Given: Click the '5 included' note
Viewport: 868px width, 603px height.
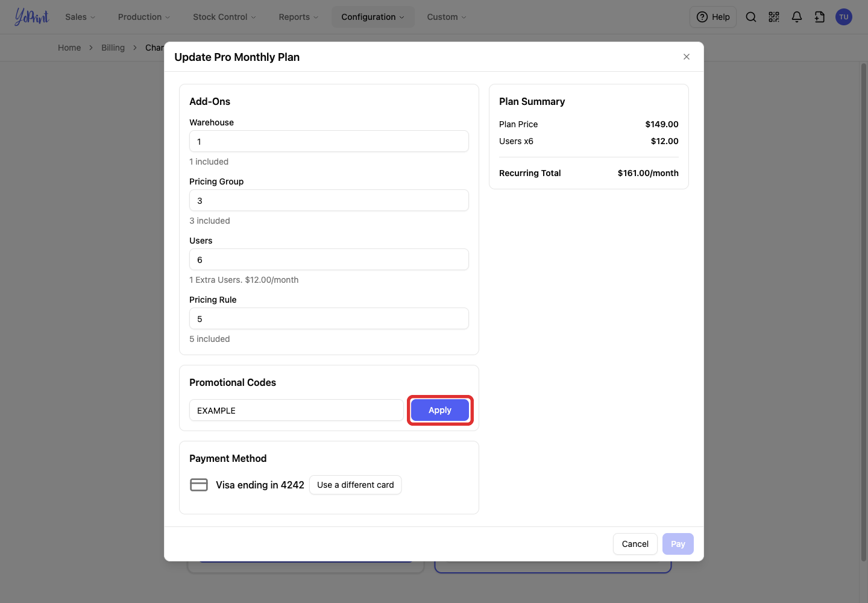Looking at the screenshot, I should click(x=210, y=339).
